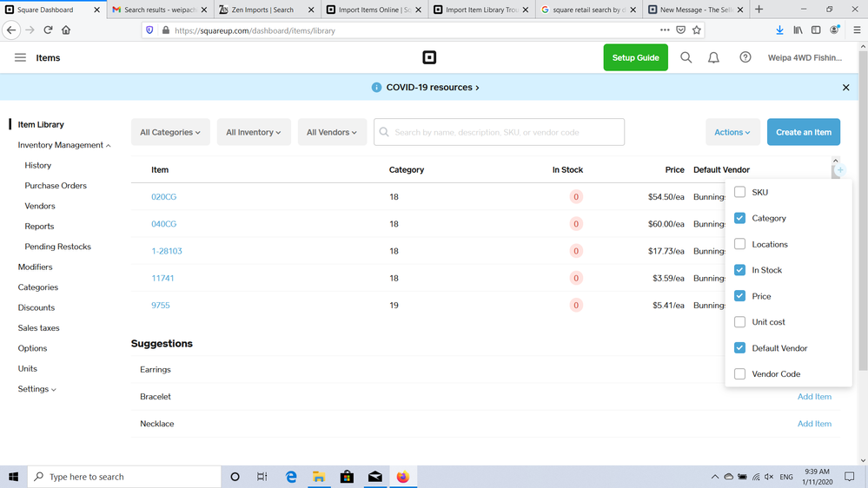Open item 1-28103 link
This screenshot has height=488, width=868.
pyautogui.click(x=166, y=251)
